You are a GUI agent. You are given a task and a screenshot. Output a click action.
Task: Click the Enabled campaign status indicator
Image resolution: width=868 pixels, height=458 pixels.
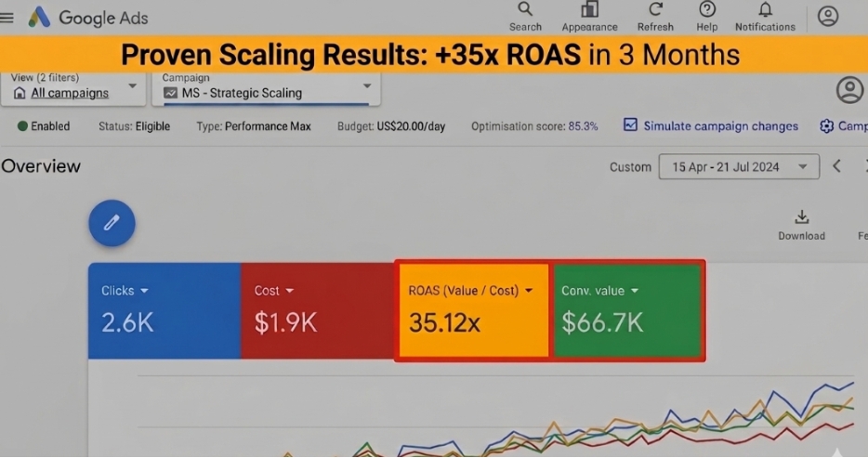44,126
